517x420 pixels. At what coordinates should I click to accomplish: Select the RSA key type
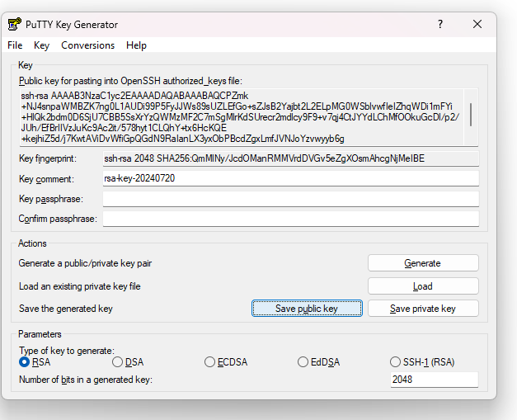(x=35, y=362)
